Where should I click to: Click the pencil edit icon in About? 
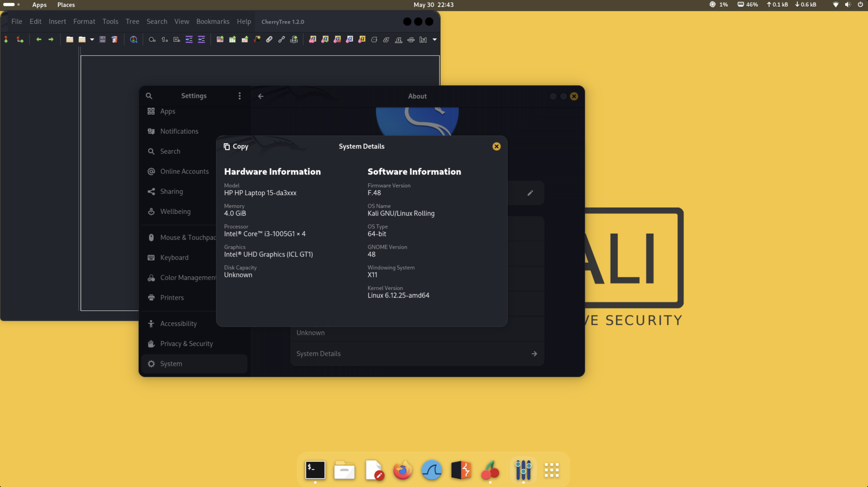[530, 193]
